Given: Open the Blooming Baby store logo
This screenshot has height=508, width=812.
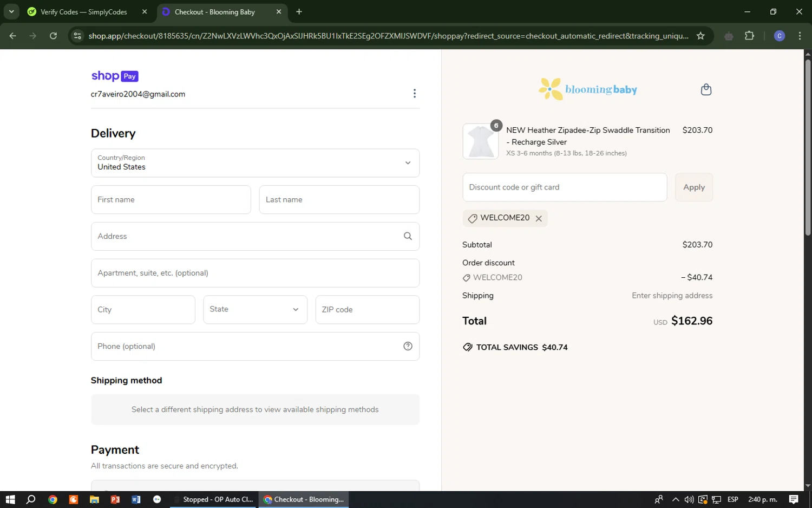Looking at the screenshot, I should tap(588, 89).
